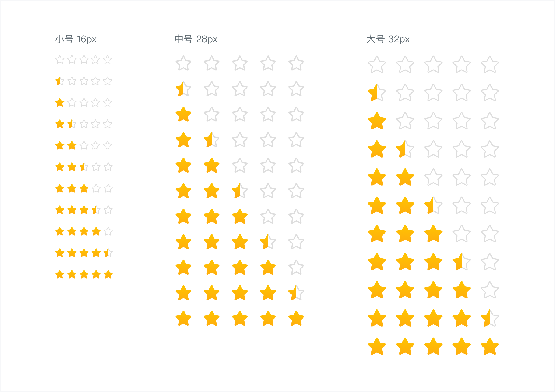The height and width of the screenshot is (392, 555).
Task: Select the half star in large 3.5-star row
Action: tap(462, 262)
